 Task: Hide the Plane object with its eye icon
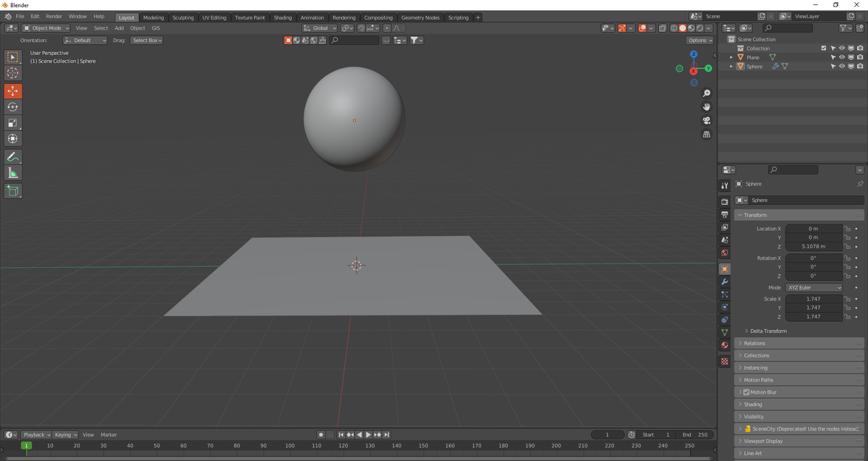coord(842,57)
